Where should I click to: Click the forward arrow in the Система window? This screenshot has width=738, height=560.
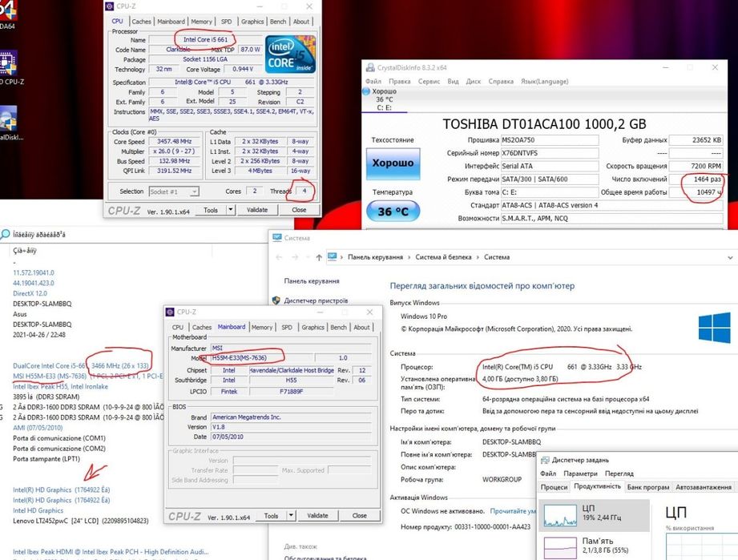tap(295, 257)
